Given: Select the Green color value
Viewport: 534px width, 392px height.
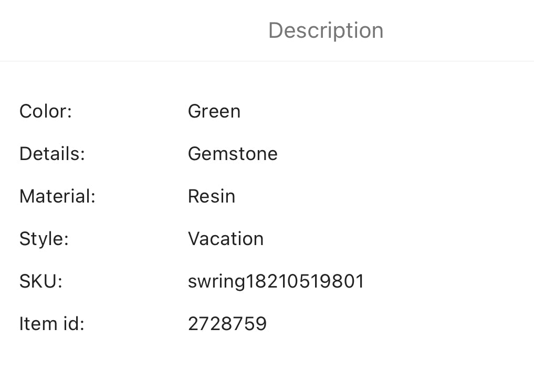Looking at the screenshot, I should coord(214,111).
